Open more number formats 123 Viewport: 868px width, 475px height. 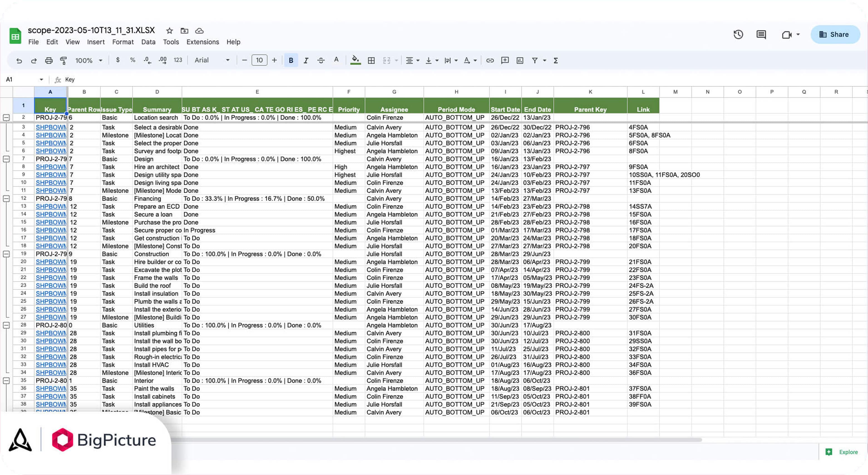point(178,60)
